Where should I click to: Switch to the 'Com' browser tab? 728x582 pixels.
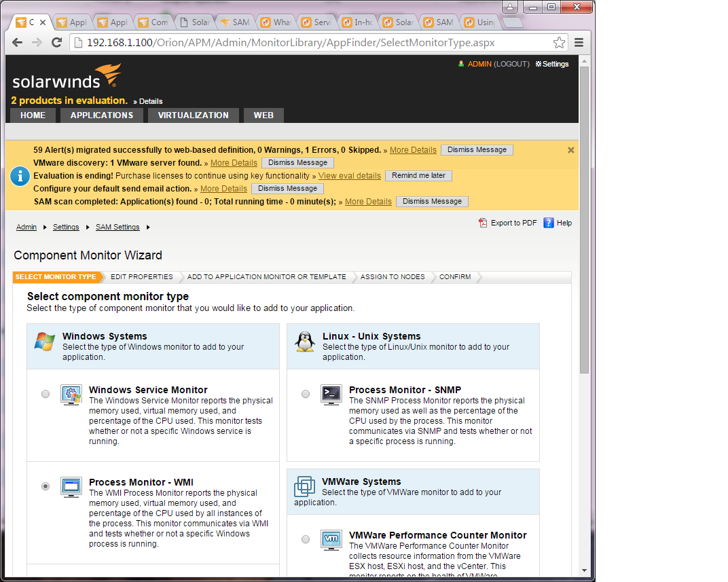(x=153, y=22)
